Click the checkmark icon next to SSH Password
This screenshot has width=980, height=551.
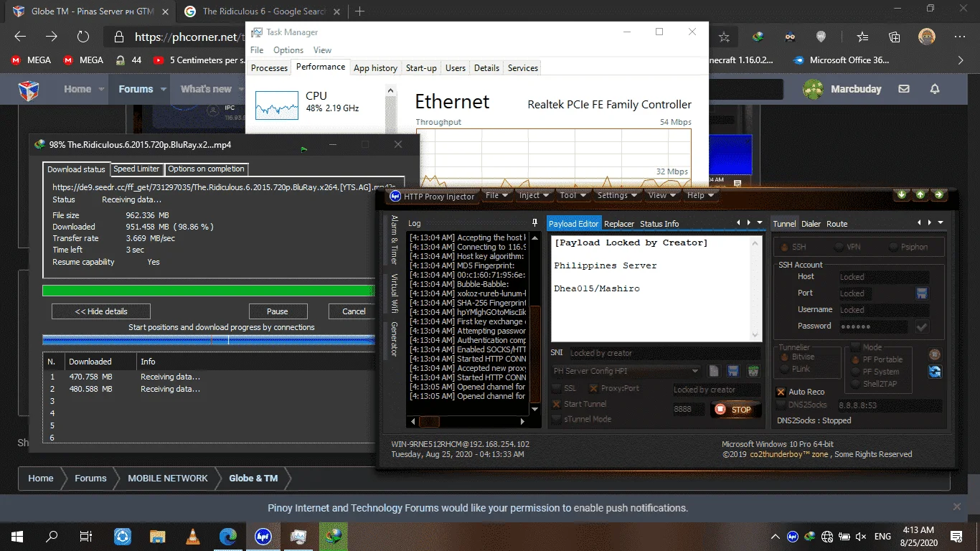(x=922, y=326)
